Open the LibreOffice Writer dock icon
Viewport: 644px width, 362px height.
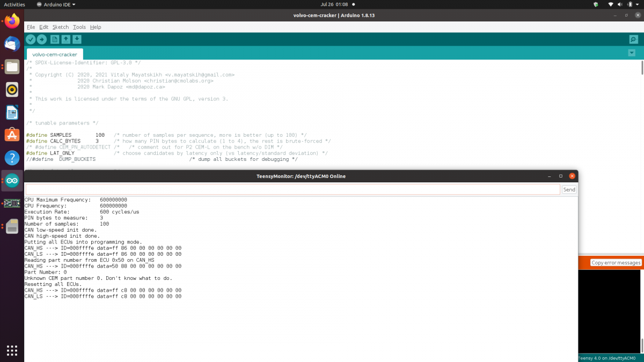click(x=12, y=112)
